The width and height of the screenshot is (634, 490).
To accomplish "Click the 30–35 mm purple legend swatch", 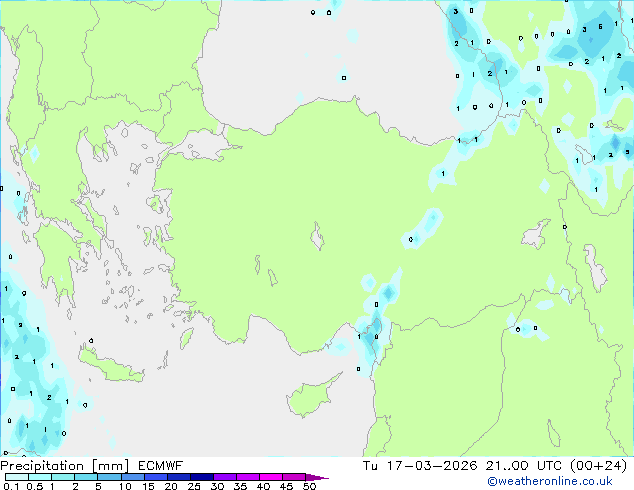I will [x=224, y=477].
